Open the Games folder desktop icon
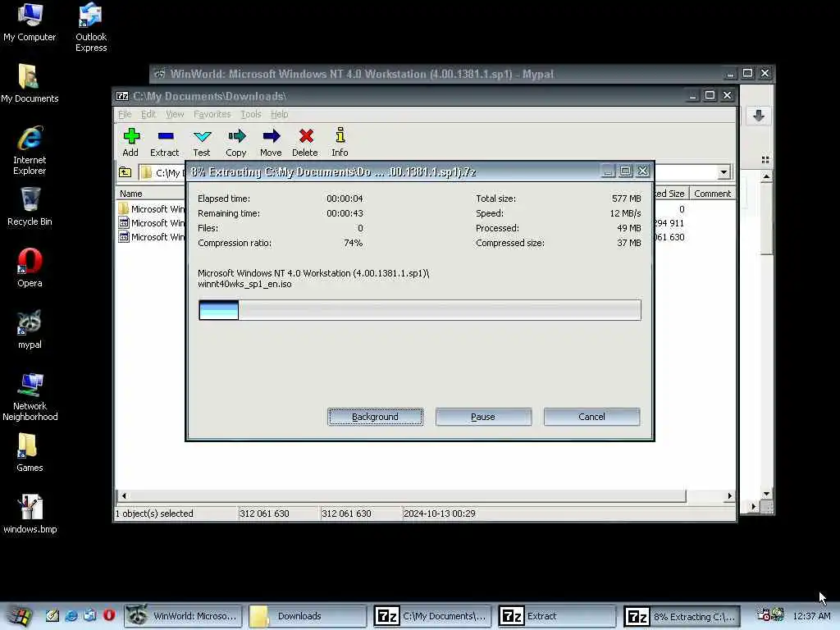 [30, 453]
